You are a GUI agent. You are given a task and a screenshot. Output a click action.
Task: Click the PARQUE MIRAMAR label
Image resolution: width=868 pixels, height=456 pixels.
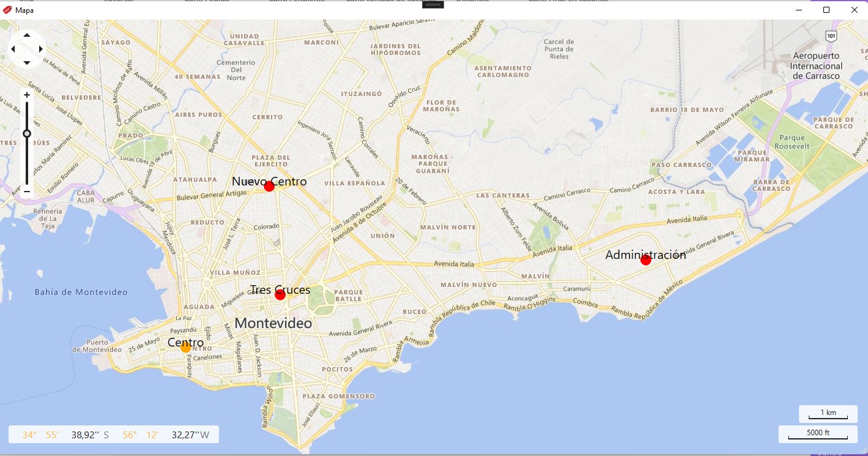pyautogui.click(x=753, y=156)
